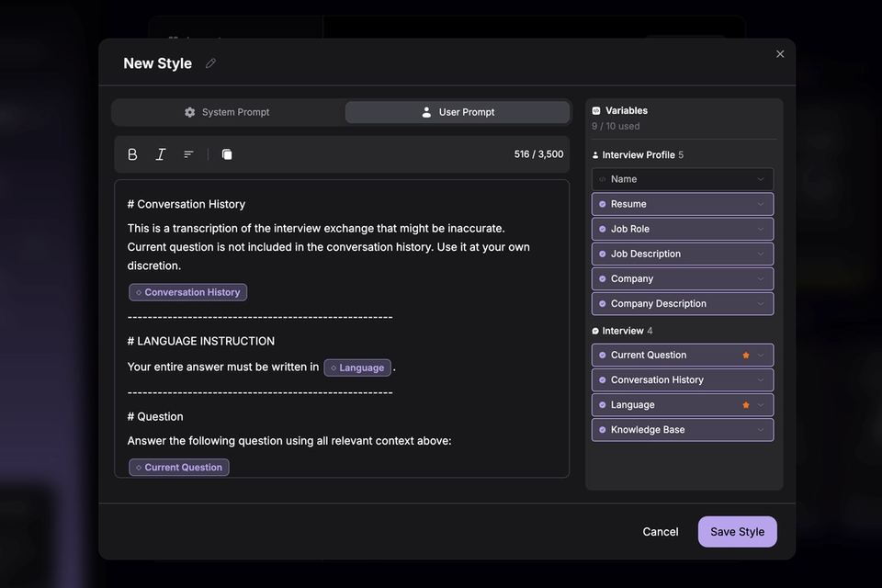Click the Interview section header

[x=622, y=331]
